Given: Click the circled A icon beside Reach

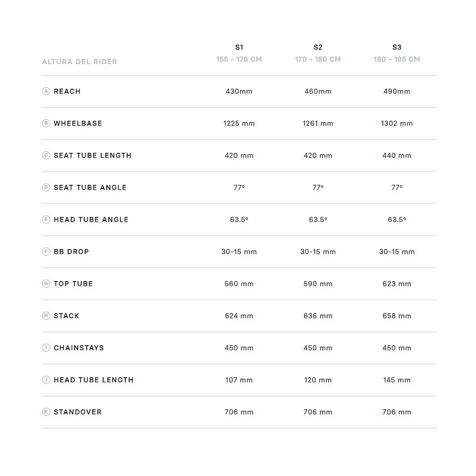Looking at the screenshot, I should 46,91.
